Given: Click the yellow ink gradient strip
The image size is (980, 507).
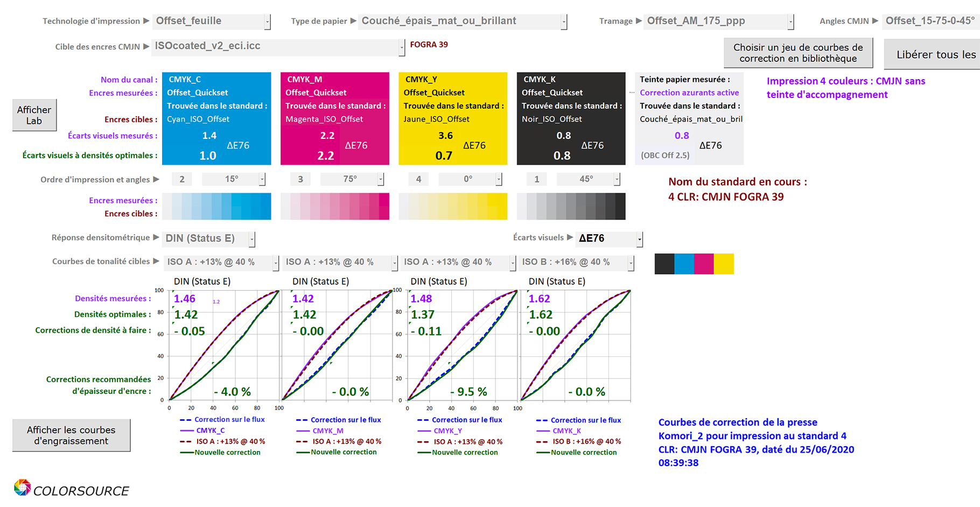Looking at the screenshot, I should [x=453, y=207].
